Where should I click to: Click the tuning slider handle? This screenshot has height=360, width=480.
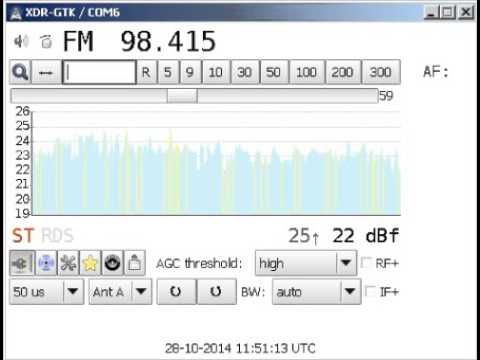(182, 96)
